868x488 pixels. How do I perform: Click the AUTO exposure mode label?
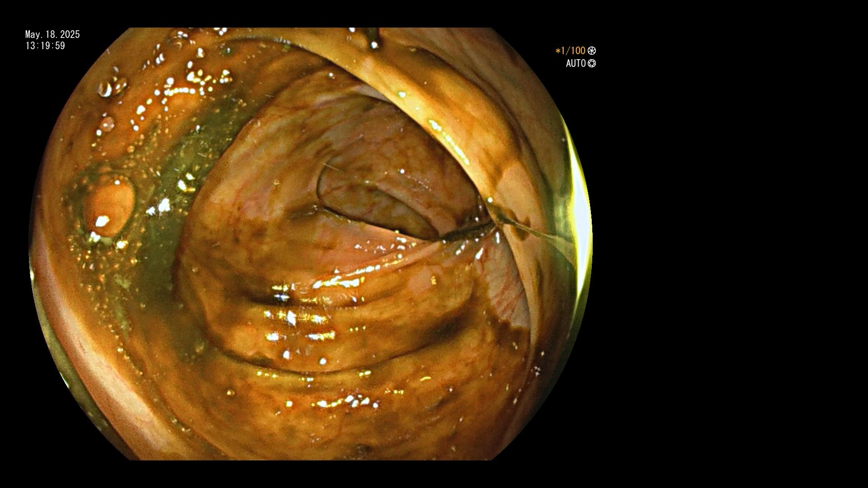point(576,63)
